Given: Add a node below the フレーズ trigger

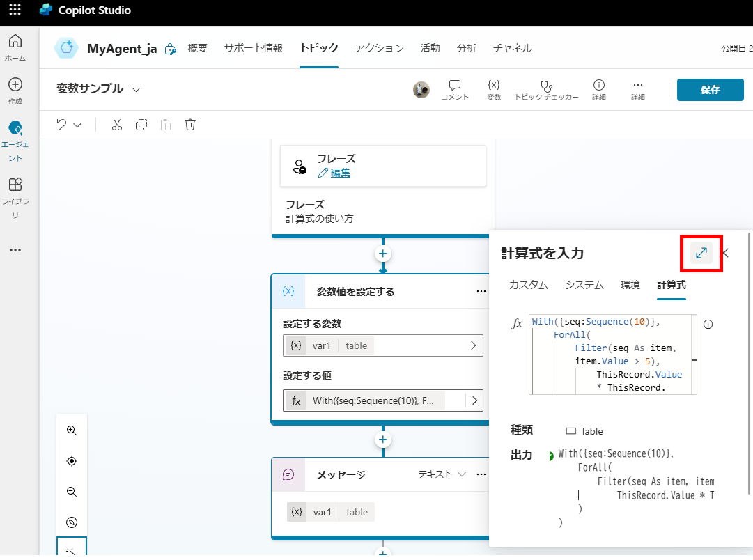Looking at the screenshot, I should tap(382, 253).
